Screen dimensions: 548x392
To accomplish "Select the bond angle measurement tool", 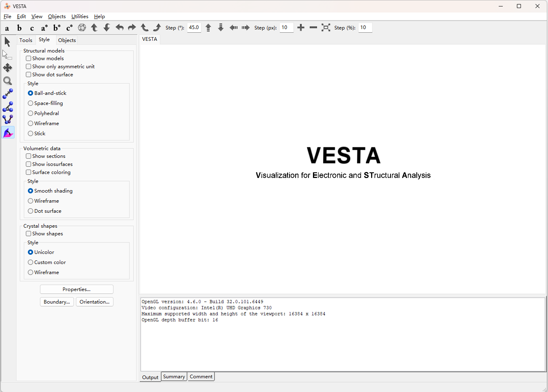I will tap(8, 107).
